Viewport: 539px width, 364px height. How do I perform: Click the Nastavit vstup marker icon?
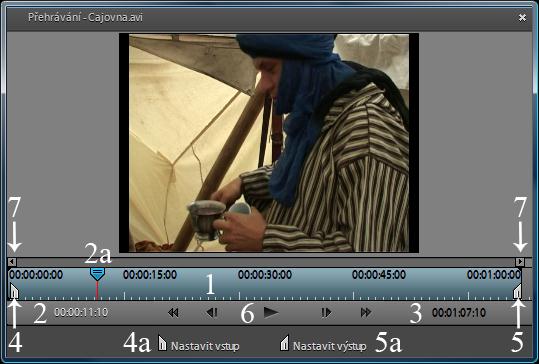162,343
